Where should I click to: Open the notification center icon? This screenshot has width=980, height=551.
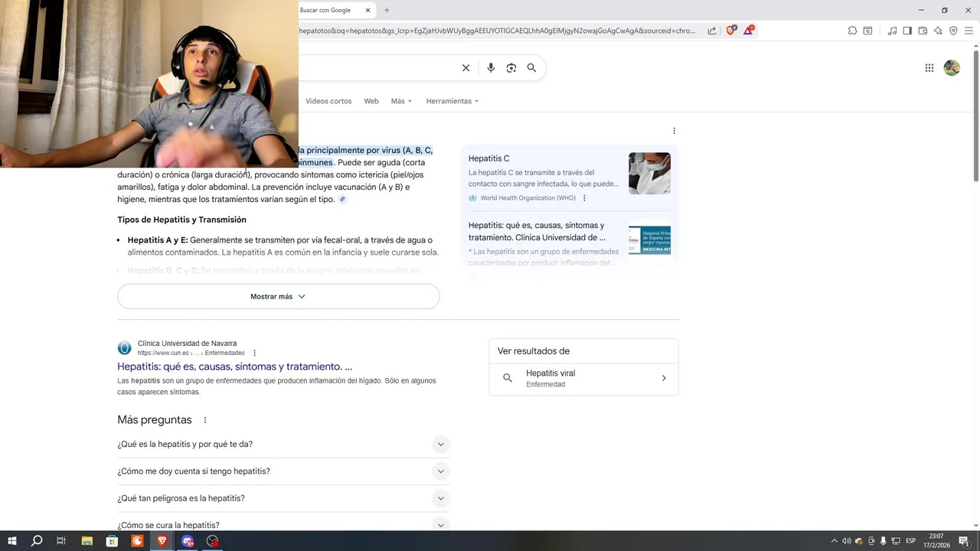coord(964,541)
